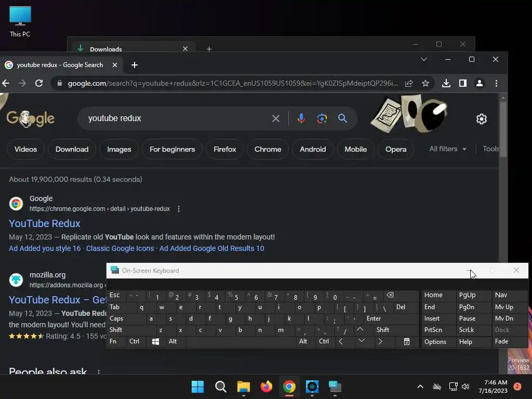Image resolution: width=532 pixels, height=399 pixels.
Task: Open taskbar Search magnifier
Action: coord(220,387)
